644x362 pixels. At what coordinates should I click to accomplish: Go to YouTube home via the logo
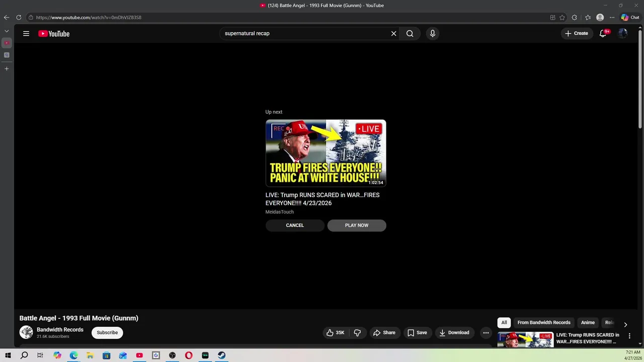pyautogui.click(x=54, y=34)
